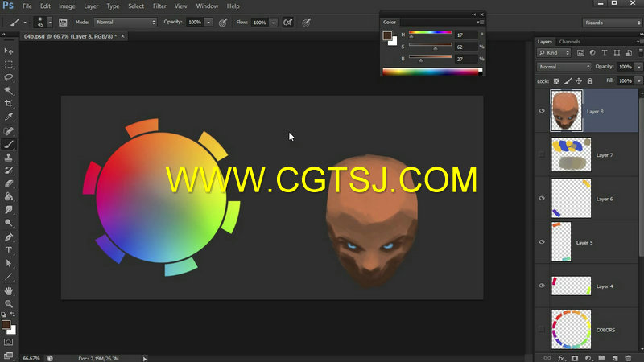Select the Lasso tool

[9, 77]
